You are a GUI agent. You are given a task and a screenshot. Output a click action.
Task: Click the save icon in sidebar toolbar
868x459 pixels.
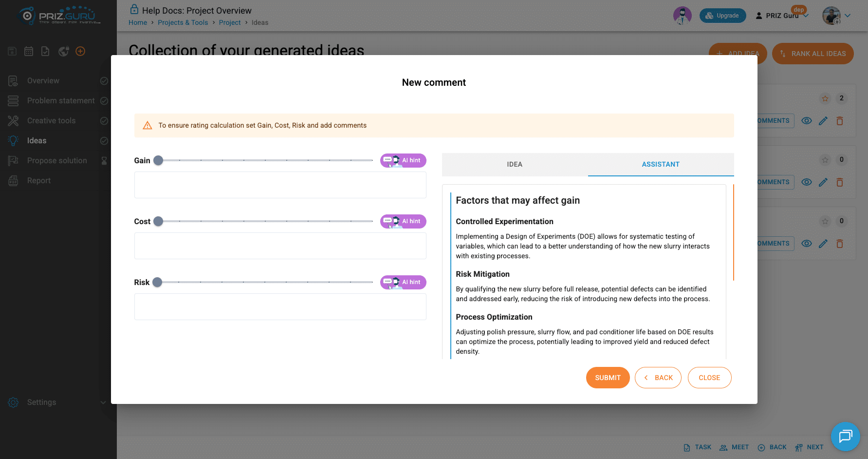click(x=12, y=51)
